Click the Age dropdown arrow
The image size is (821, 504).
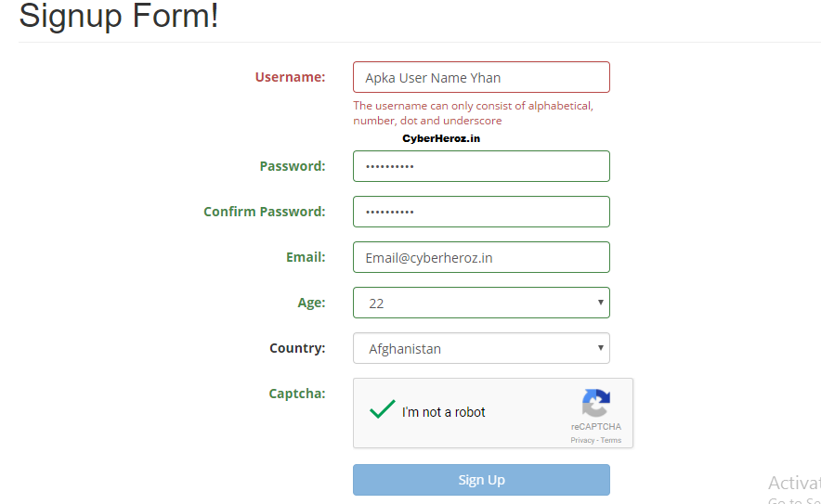[601, 303]
